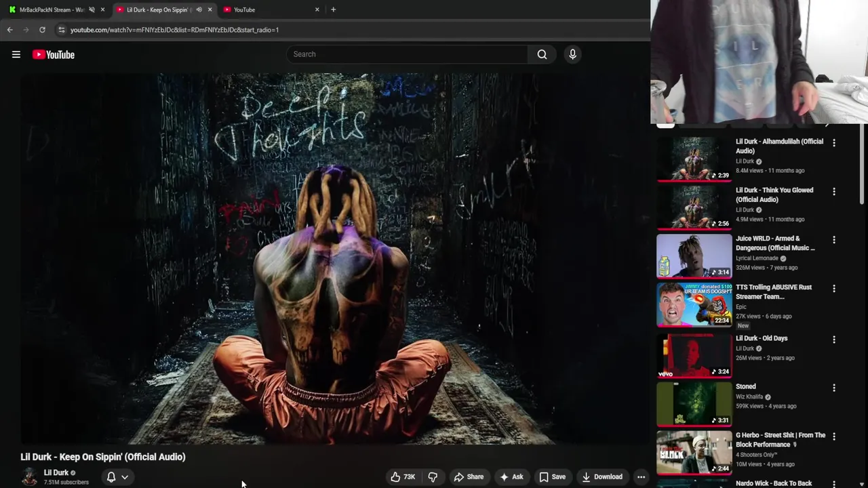
Task: Open Lil Durk Old Days thumbnail
Action: (x=694, y=356)
